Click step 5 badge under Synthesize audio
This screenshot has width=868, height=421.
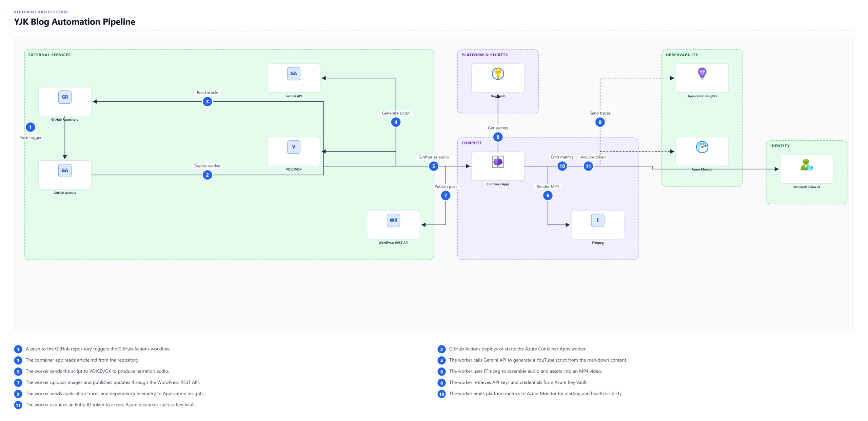433,166
